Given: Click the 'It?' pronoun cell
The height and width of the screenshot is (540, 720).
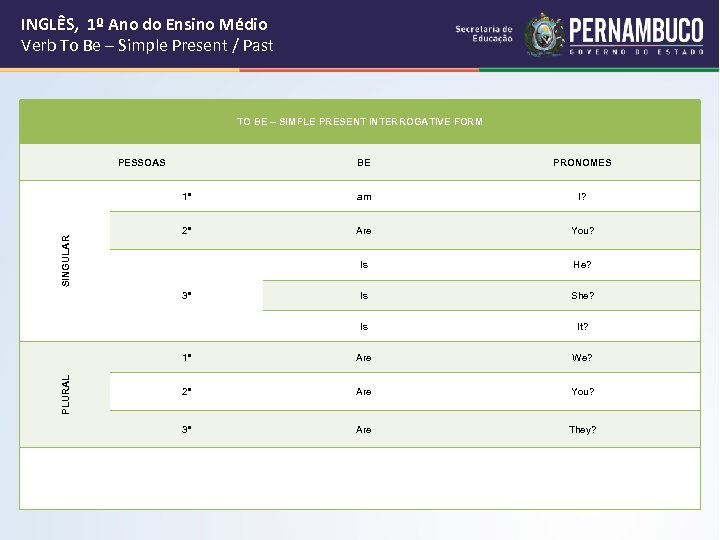Looking at the screenshot, I should (582, 327).
